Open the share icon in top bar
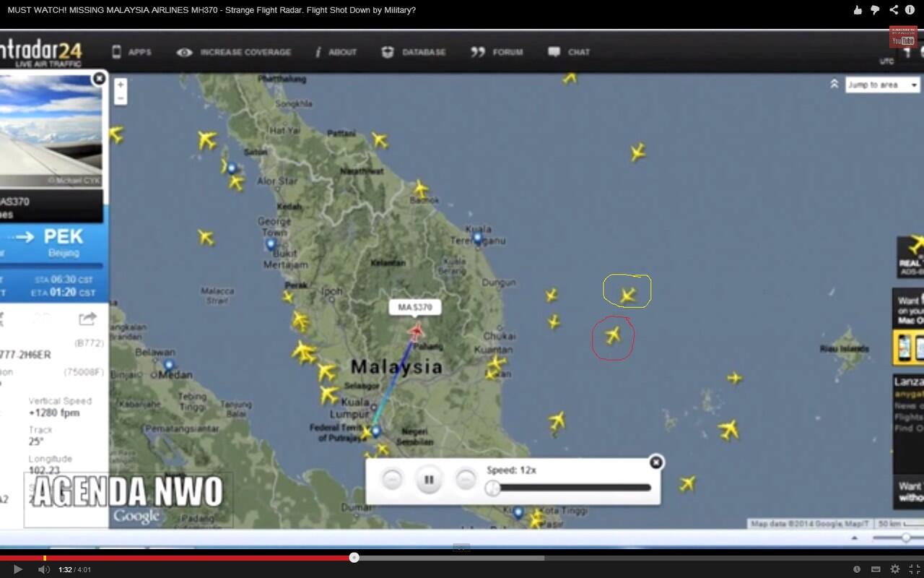The height and width of the screenshot is (578, 924). [x=894, y=9]
